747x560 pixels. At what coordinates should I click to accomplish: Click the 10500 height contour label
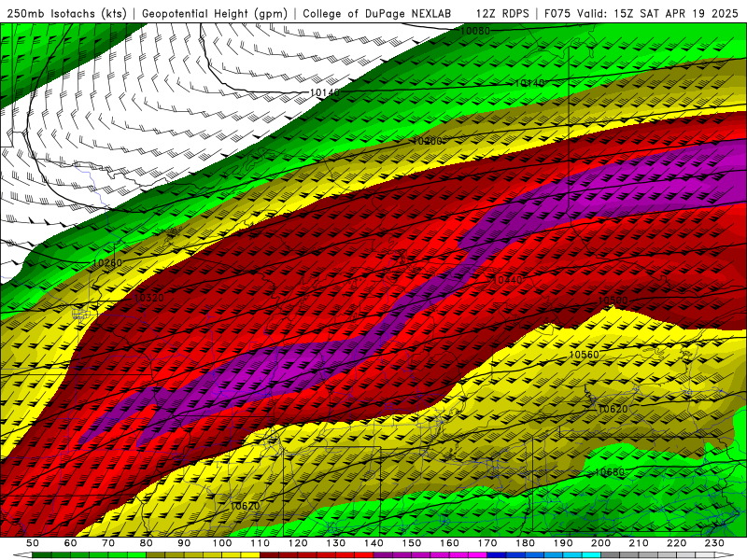613,301
